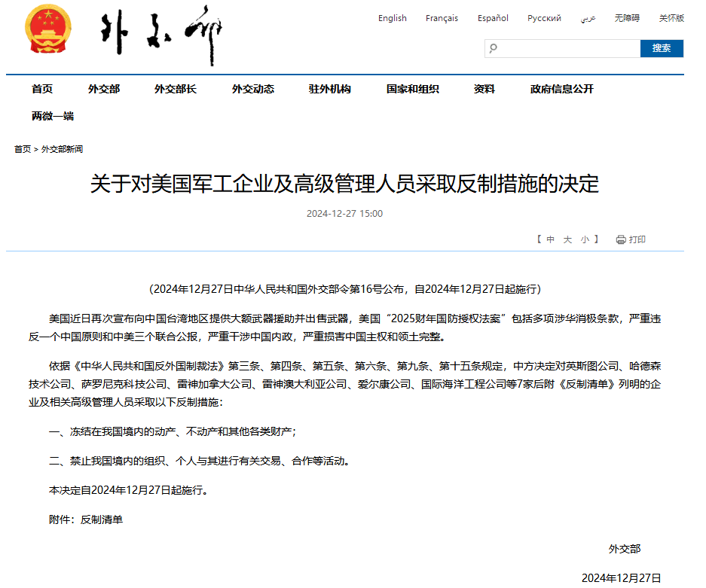Open 两微一端 navigation item

[x=53, y=116]
